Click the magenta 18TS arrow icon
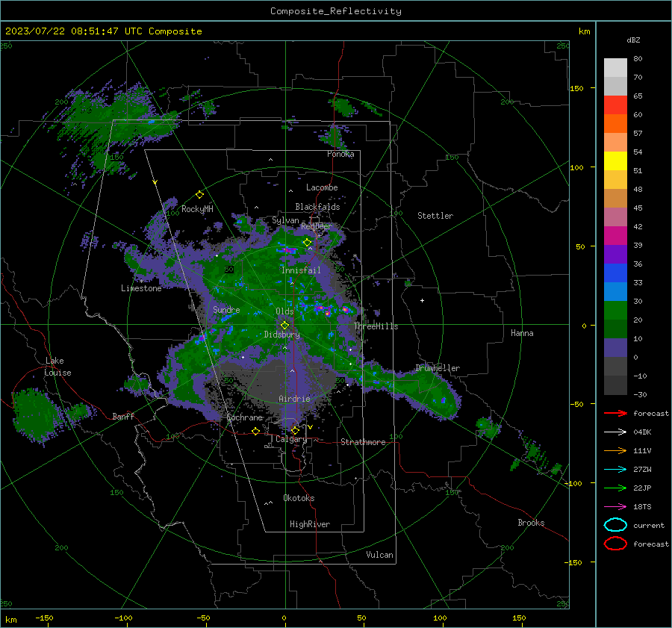Screen dimensions: 672x628 (x=615, y=507)
